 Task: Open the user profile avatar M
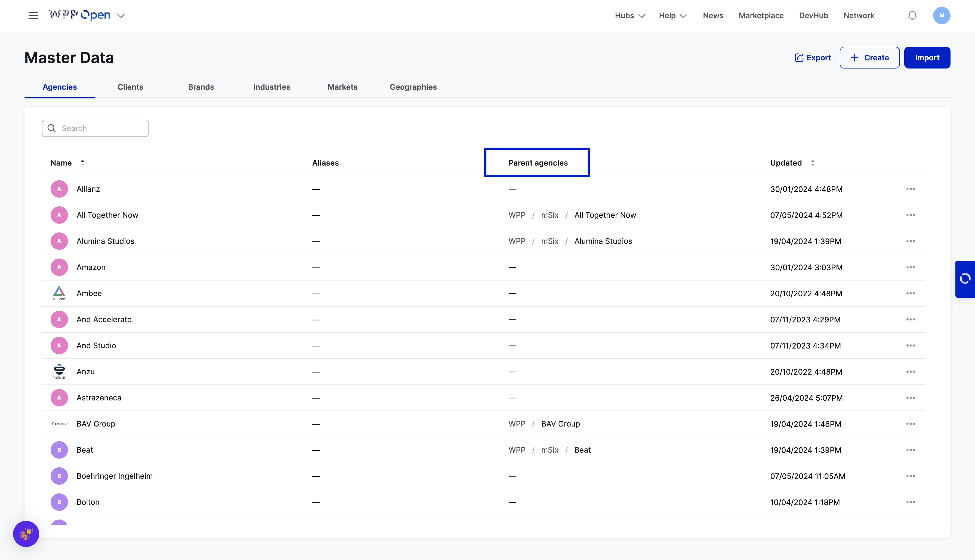pyautogui.click(x=941, y=15)
